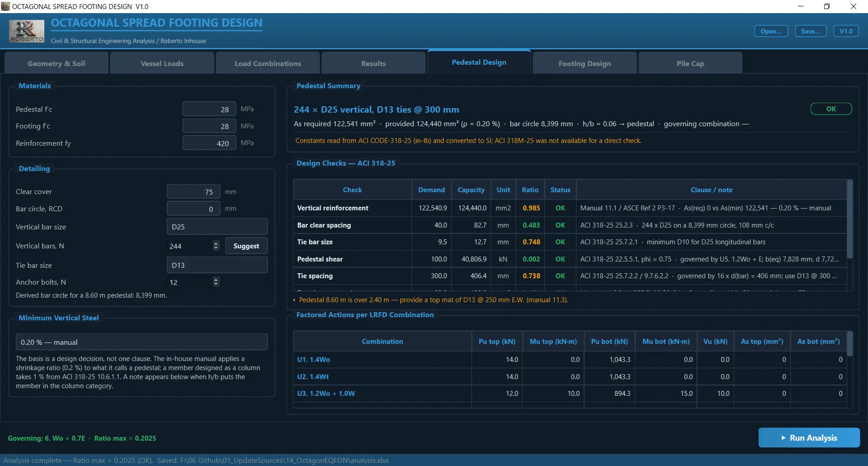
Task: Edit the Footing f'c value field
Action: pyautogui.click(x=209, y=126)
